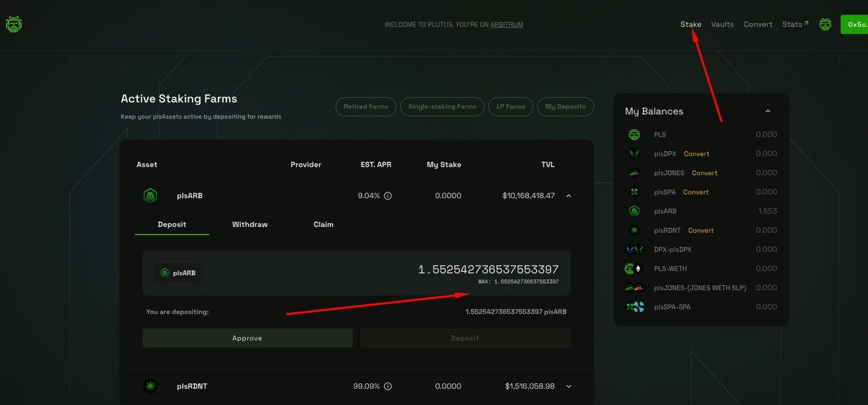This screenshot has height=405, width=868.
Task: Click the plsSPA-SPA pair icon in balances
Action: click(x=634, y=307)
